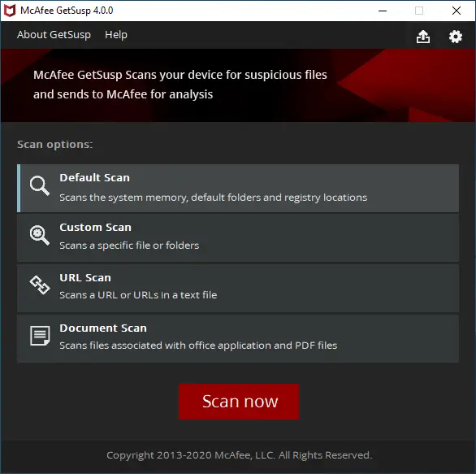Click the upload/submit results icon
This screenshot has width=476, height=474.
[423, 37]
